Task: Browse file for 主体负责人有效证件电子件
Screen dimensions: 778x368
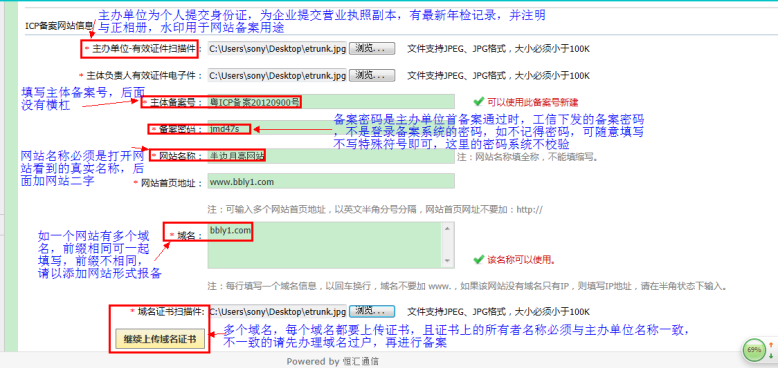Action: tap(372, 75)
